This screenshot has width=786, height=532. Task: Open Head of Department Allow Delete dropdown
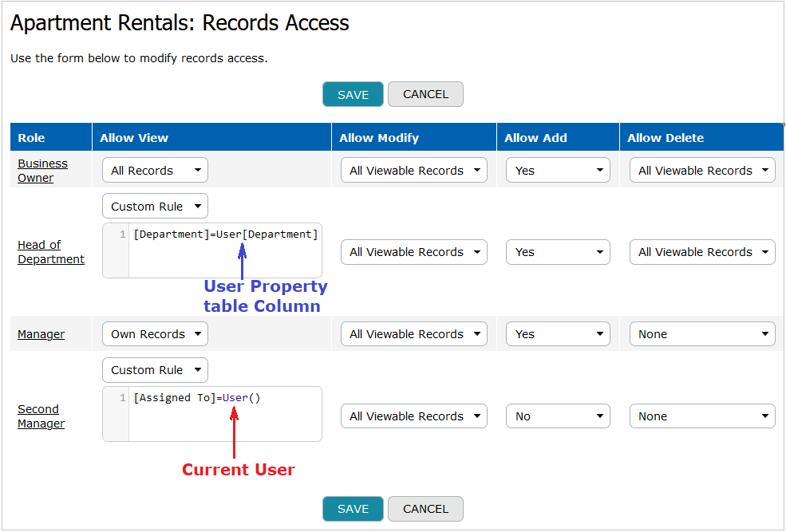click(702, 252)
